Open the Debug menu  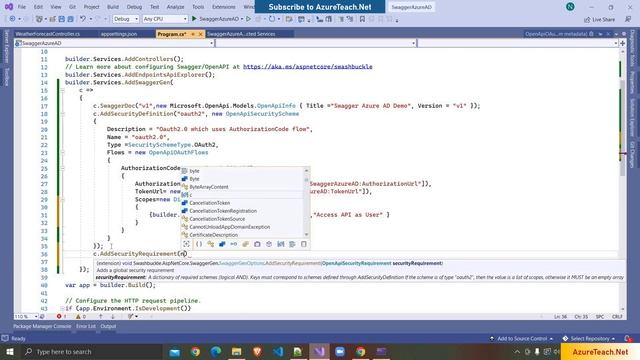coord(134,7)
